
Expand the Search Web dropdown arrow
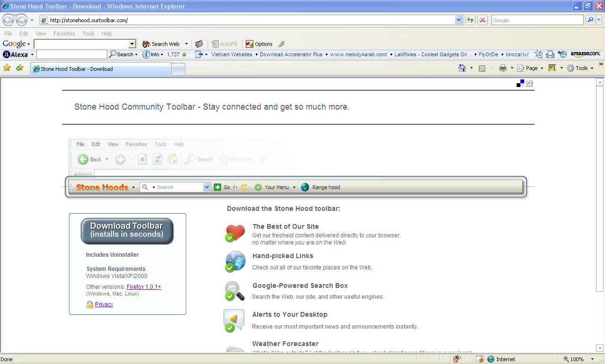186,44
